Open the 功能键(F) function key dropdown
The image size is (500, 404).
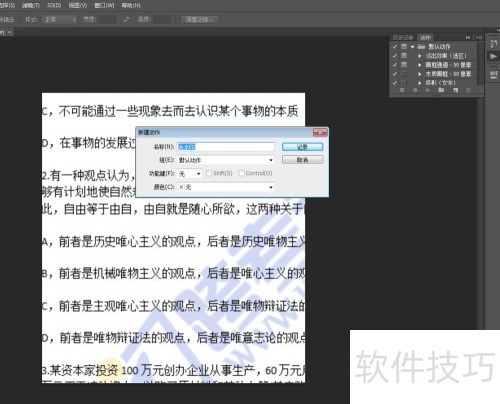click(190, 174)
